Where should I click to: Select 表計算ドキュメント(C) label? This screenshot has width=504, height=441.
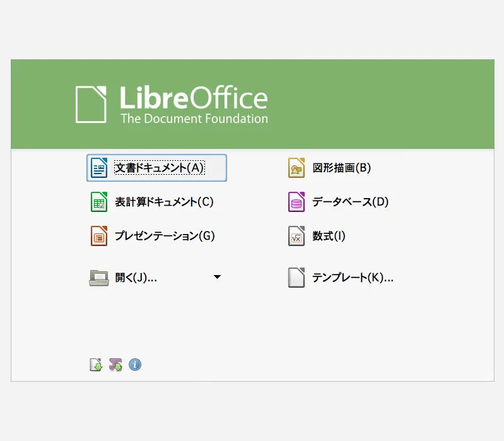point(164,202)
